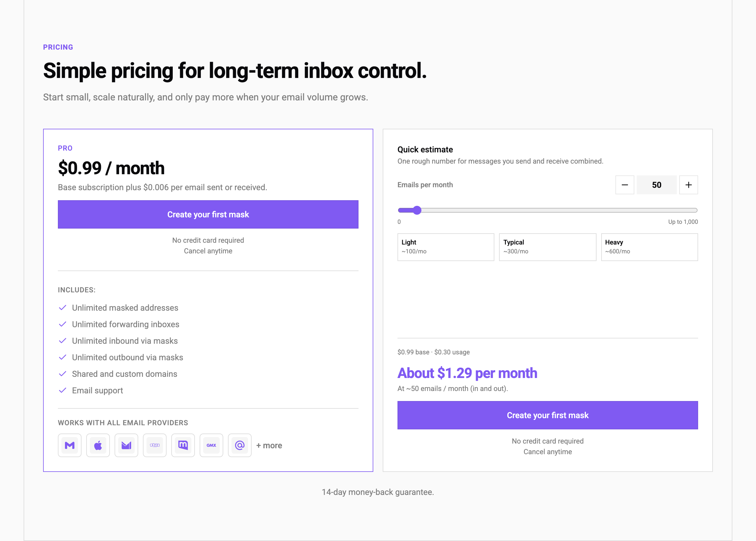
Task: Click the Gmail provider icon
Action: pyautogui.click(x=70, y=445)
